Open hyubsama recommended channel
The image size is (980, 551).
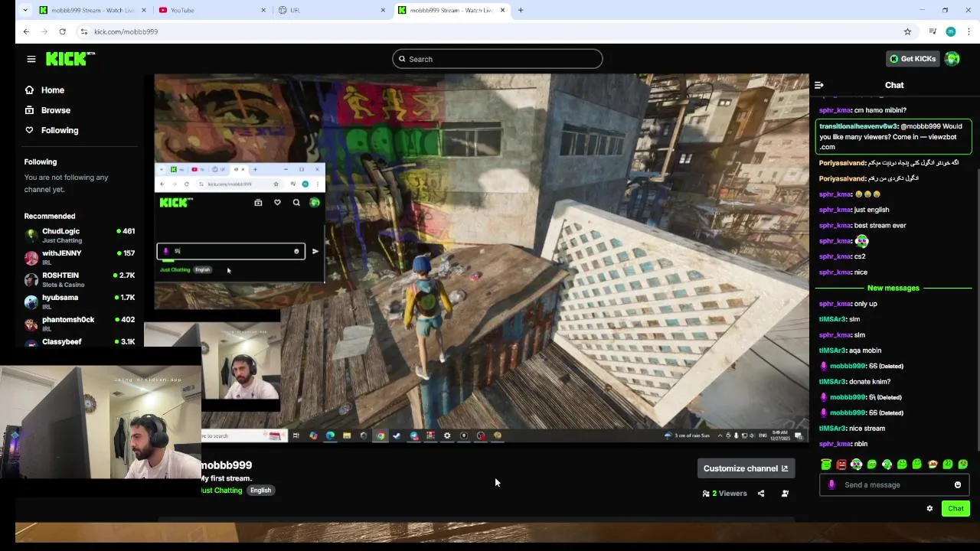[x=79, y=302]
